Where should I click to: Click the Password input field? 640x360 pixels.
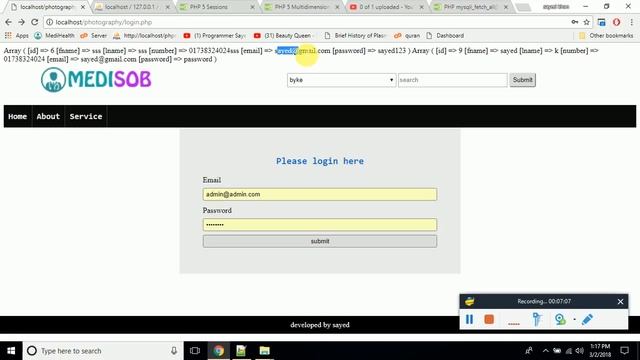[320, 224]
